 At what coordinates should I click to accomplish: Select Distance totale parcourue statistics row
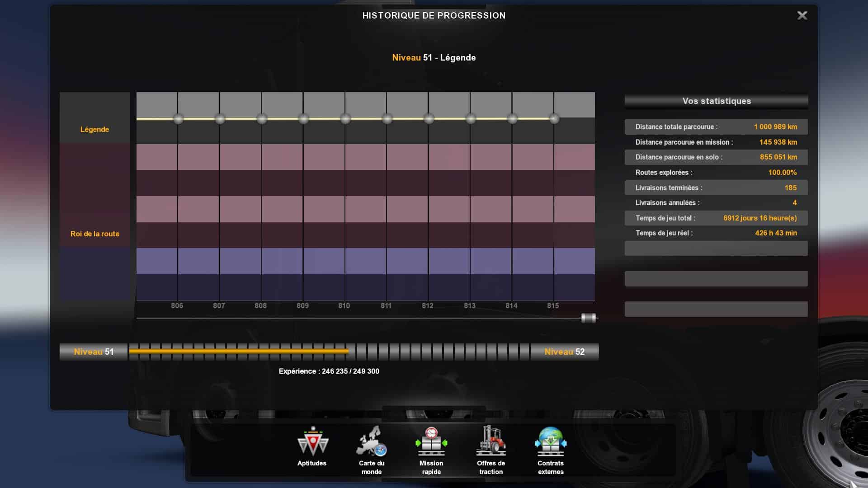click(x=716, y=127)
